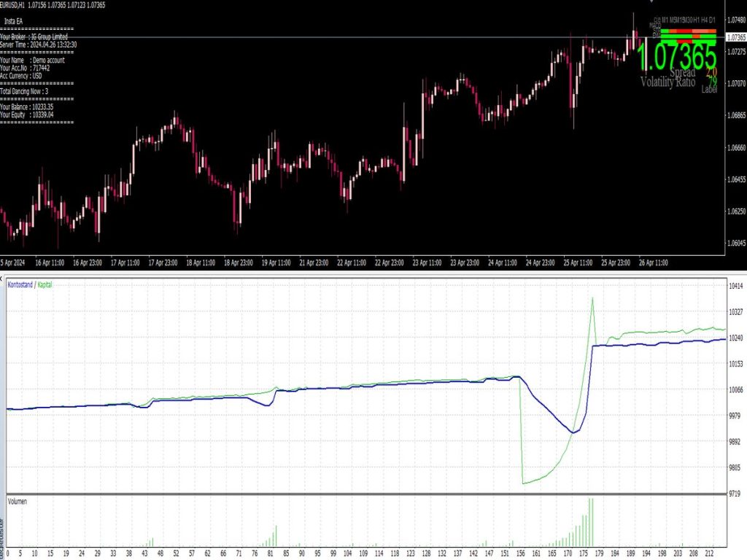The height and width of the screenshot is (560, 747).
Task: Click the Spread indicator label
Action: tap(684, 72)
